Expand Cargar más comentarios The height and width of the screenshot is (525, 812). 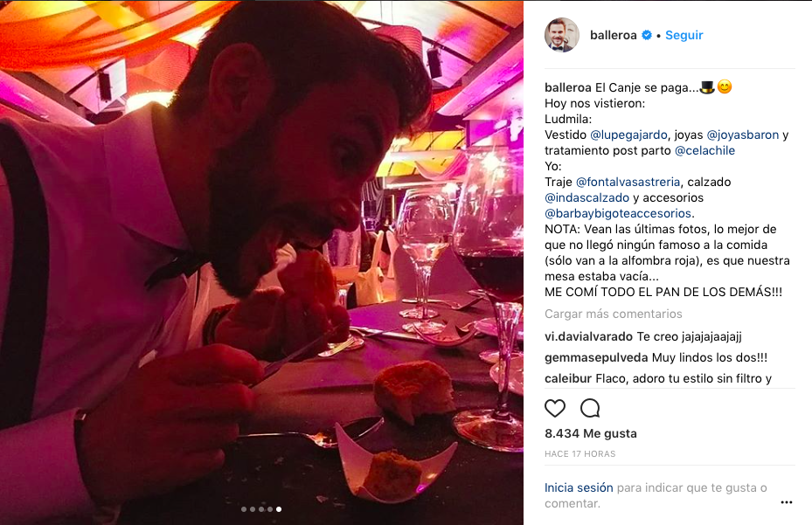click(613, 314)
